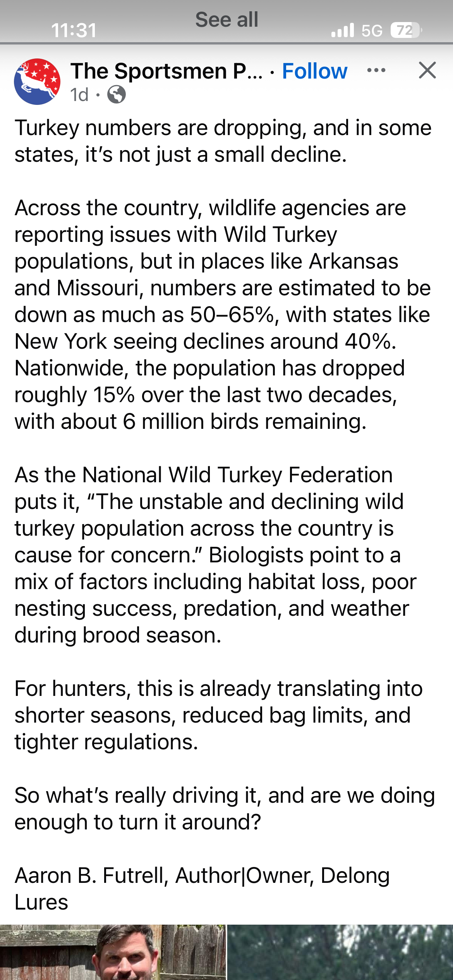The height and width of the screenshot is (980, 453).
Task: Tap the first paragraph about turkey numbers dropping
Action: point(223,141)
